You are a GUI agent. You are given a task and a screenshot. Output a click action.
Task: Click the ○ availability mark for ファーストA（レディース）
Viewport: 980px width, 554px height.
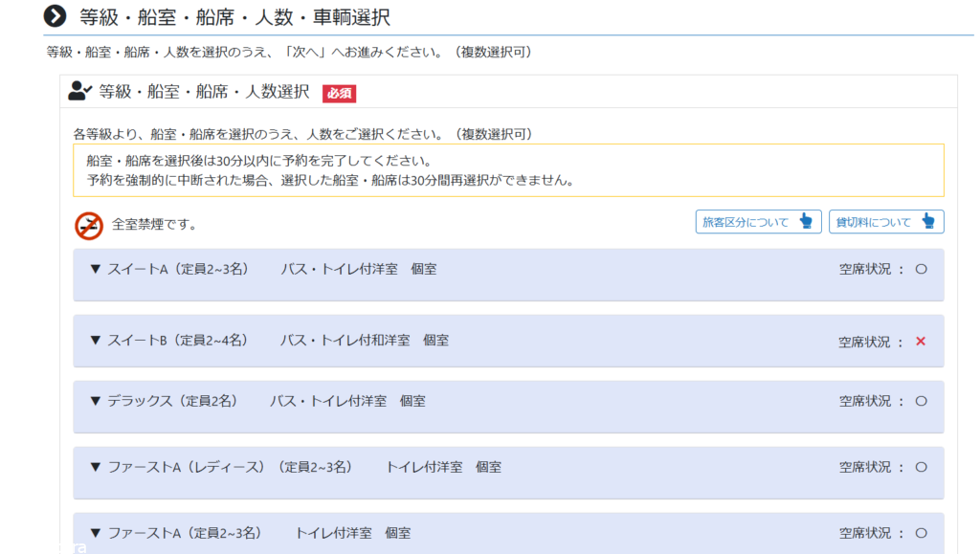coord(921,468)
